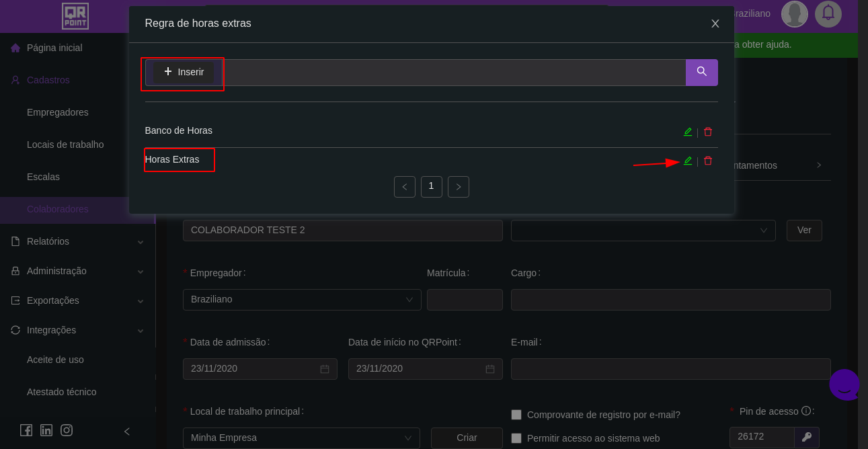Click the LinkedIn icon in sidebar
868x449 pixels.
(46, 430)
